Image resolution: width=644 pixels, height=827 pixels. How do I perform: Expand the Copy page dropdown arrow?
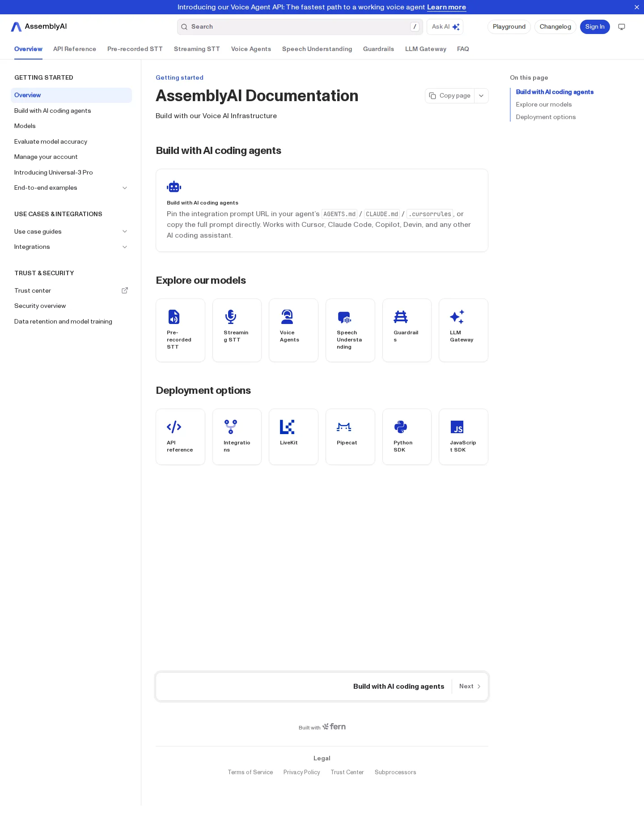click(481, 96)
